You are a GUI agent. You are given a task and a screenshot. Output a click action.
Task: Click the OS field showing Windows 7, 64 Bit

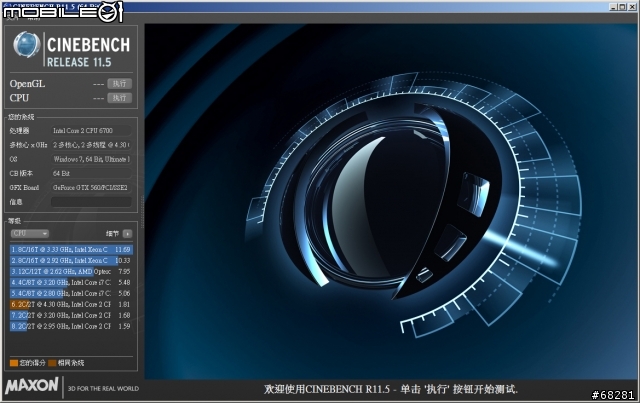91,159
